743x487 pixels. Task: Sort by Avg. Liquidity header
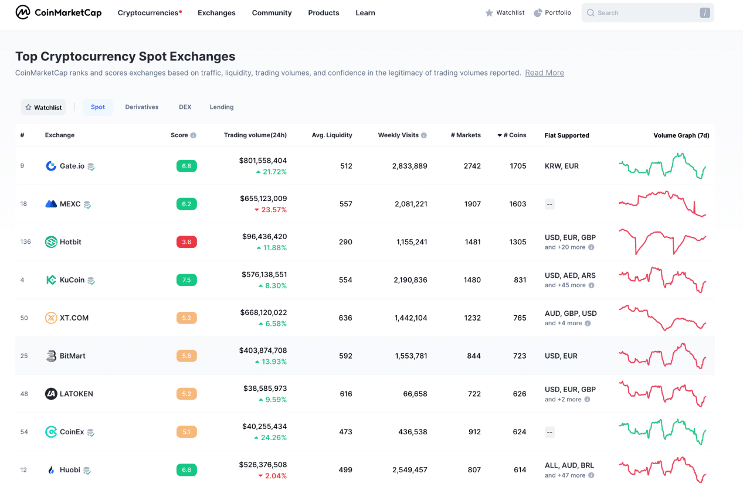(x=332, y=135)
